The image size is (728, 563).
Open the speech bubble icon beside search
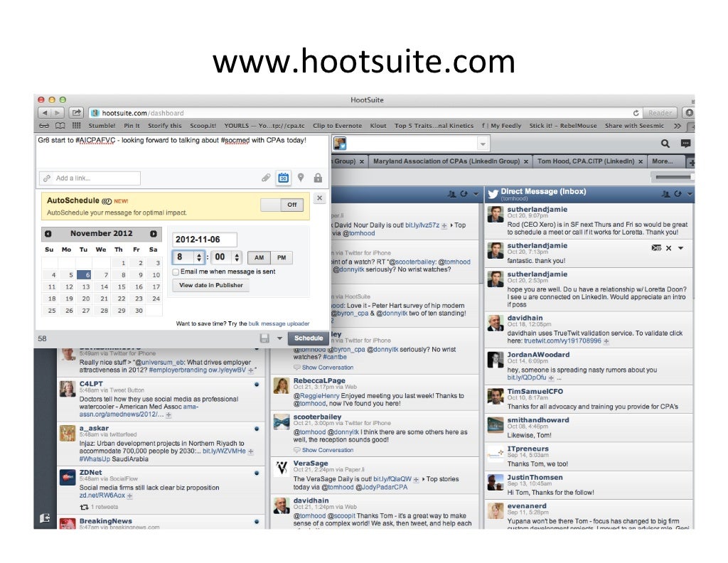pyautogui.click(x=685, y=144)
